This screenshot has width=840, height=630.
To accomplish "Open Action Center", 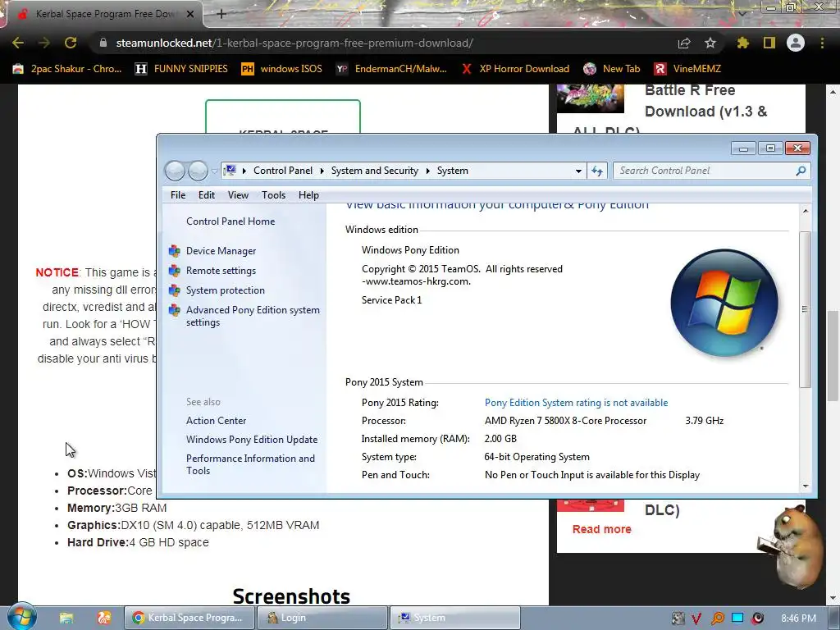I will coord(216,421).
